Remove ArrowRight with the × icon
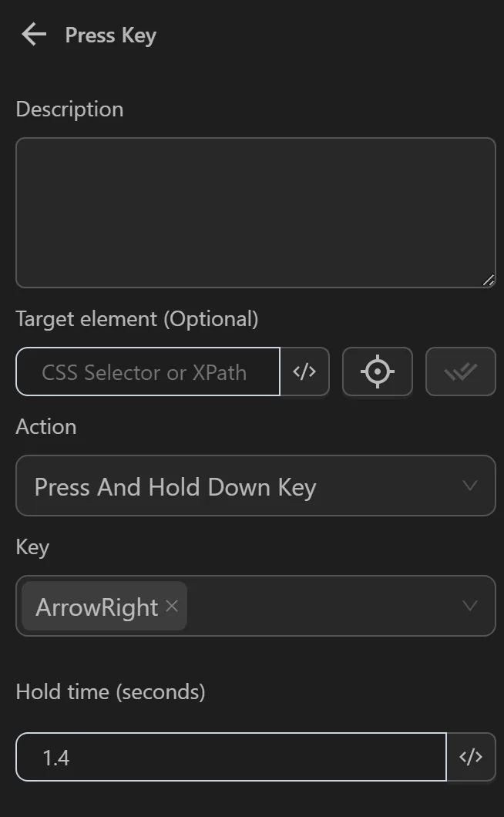This screenshot has height=817, width=504. click(171, 607)
